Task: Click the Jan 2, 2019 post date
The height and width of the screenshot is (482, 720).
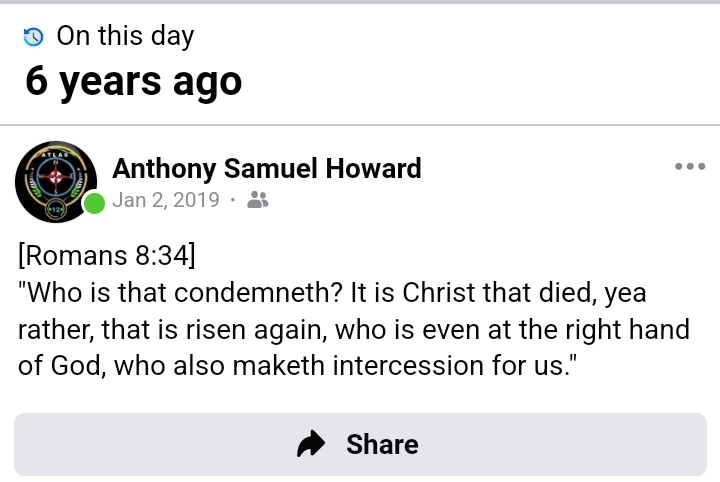Action: click(x=165, y=200)
